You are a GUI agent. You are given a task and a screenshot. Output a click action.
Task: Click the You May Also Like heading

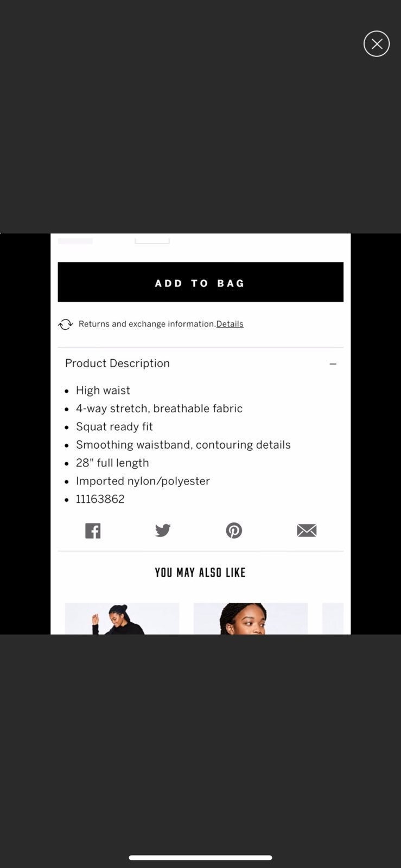[200, 572]
